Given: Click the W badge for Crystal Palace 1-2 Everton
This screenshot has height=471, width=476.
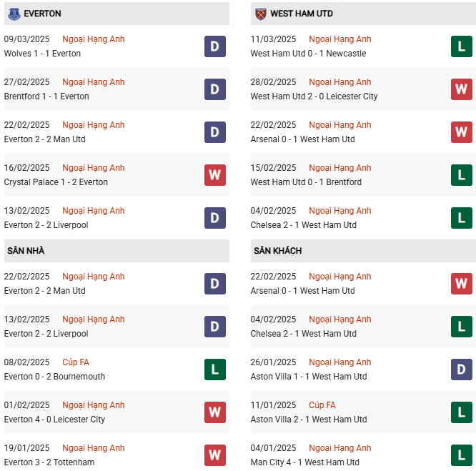Looking at the screenshot, I should point(215,175).
